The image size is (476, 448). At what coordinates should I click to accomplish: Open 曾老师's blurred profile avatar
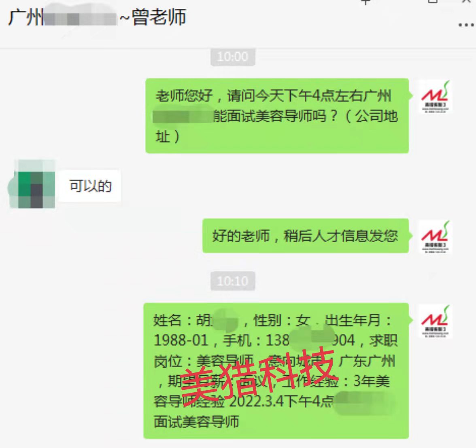pos(32,184)
